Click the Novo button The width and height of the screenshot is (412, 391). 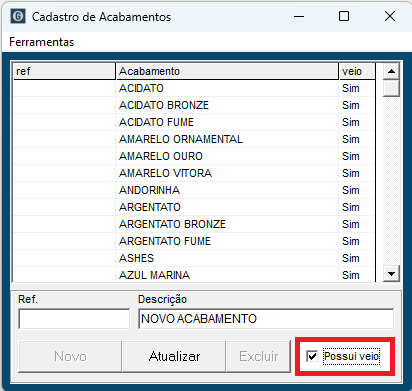[x=70, y=356]
